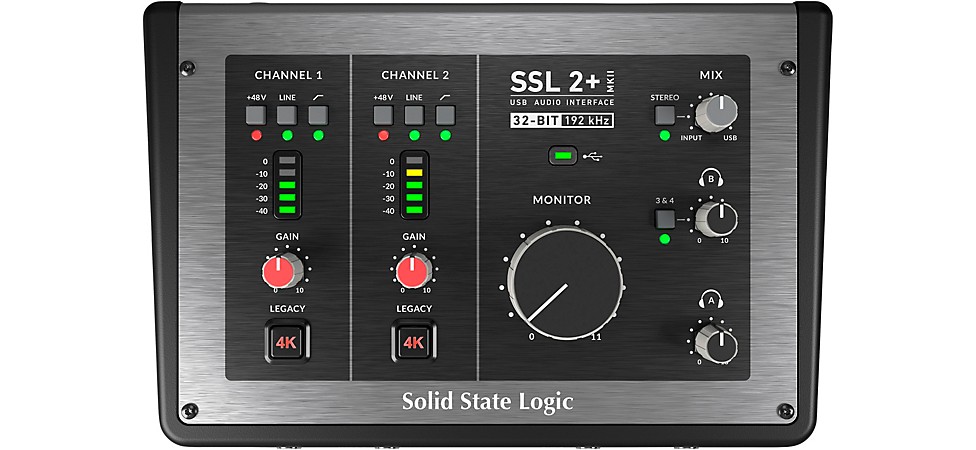The image size is (976, 450).
Task: Click the Channel 2 green LINE LED
Action: 414,136
